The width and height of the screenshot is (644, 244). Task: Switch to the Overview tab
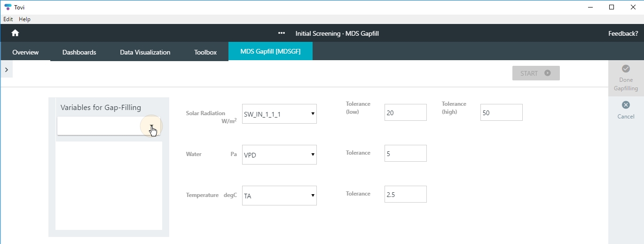click(x=25, y=52)
